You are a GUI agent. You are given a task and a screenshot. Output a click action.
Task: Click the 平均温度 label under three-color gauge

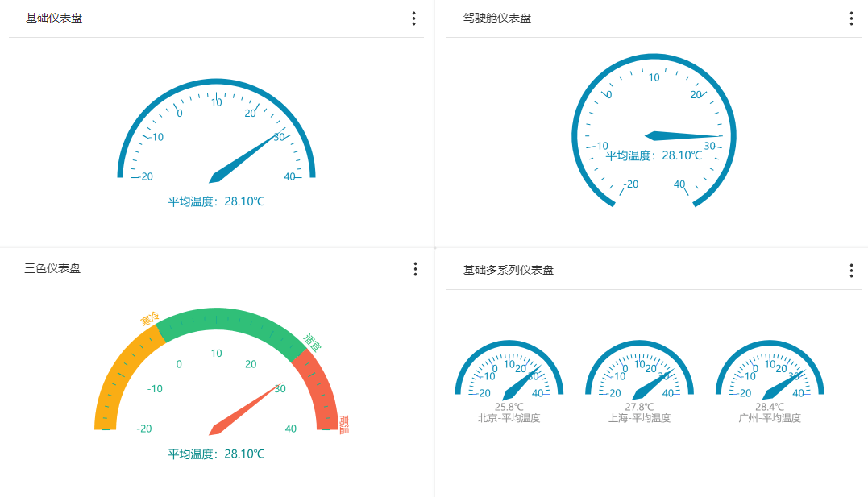(216, 454)
